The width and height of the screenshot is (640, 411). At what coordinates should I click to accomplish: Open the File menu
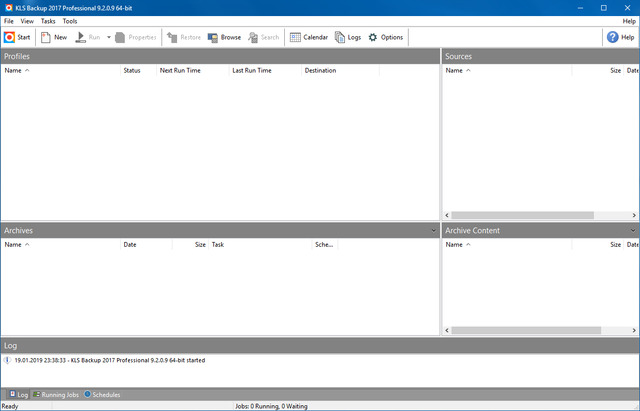[x=9, y=21]
